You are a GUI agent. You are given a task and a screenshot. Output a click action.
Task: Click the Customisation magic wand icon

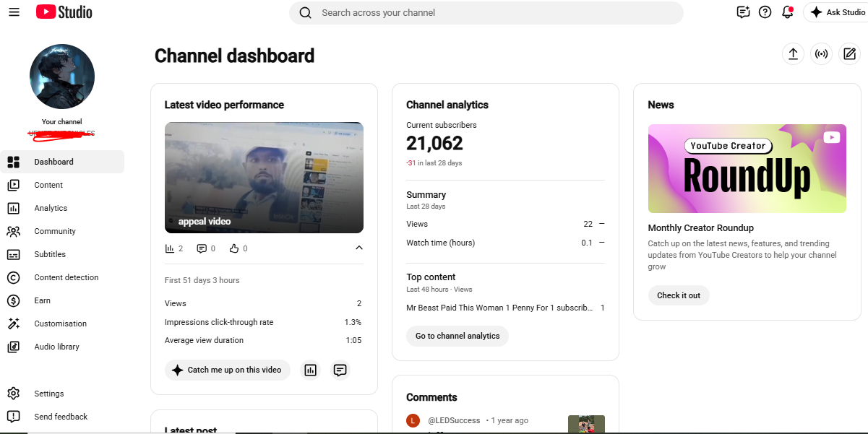pos(13,324)
